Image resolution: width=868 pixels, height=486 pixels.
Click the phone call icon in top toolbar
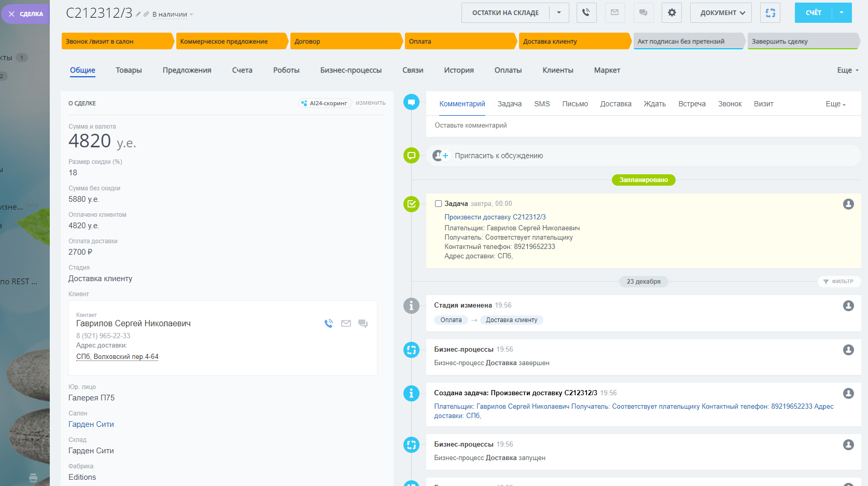click(x=586, y=12)
